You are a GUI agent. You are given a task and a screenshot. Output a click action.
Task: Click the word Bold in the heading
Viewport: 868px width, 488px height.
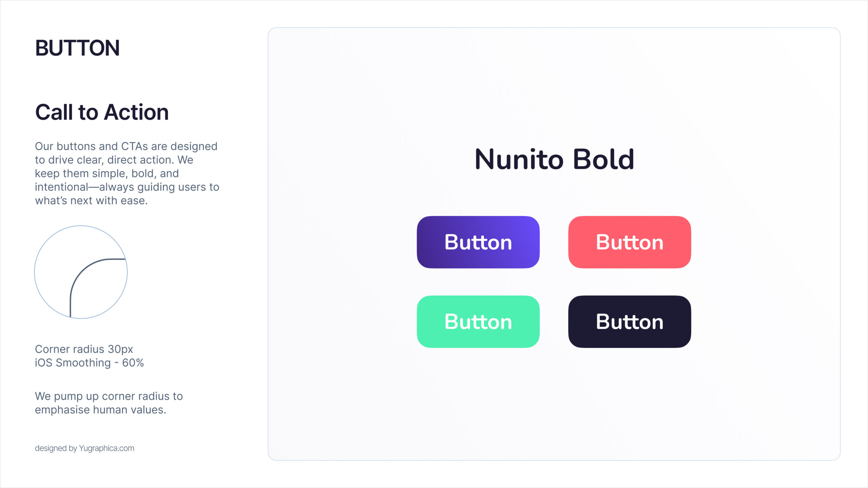604,159
